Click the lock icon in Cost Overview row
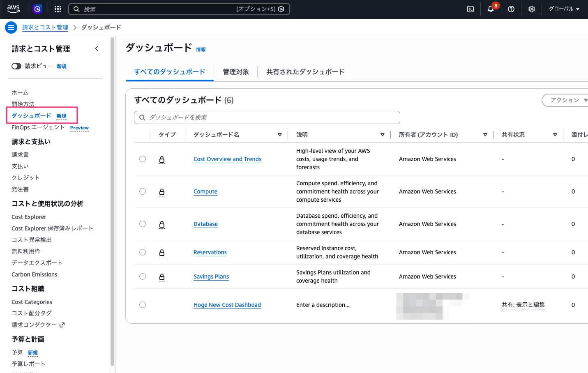Image resolution: width=588 pixels, height=373 pixels. (x=162, y=159)
